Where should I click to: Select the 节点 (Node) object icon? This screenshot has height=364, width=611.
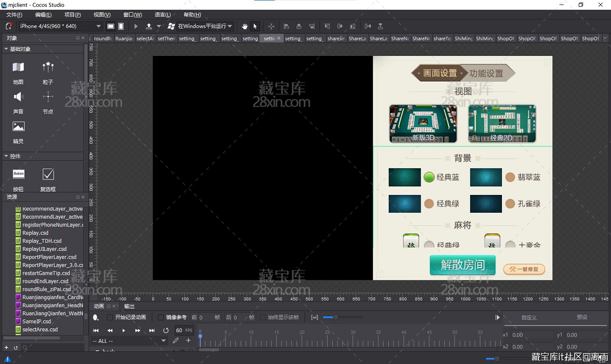click(48, 98)
